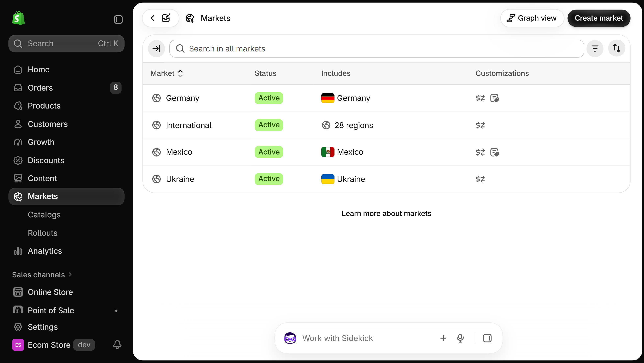Screen dimensions: 644x363
Task: Open the sort options icon
Action: (617, 48)
